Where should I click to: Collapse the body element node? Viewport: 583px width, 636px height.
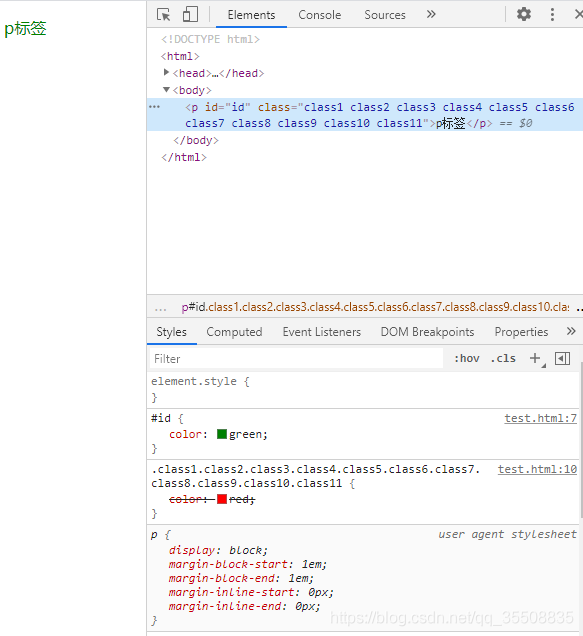point(166,89)
